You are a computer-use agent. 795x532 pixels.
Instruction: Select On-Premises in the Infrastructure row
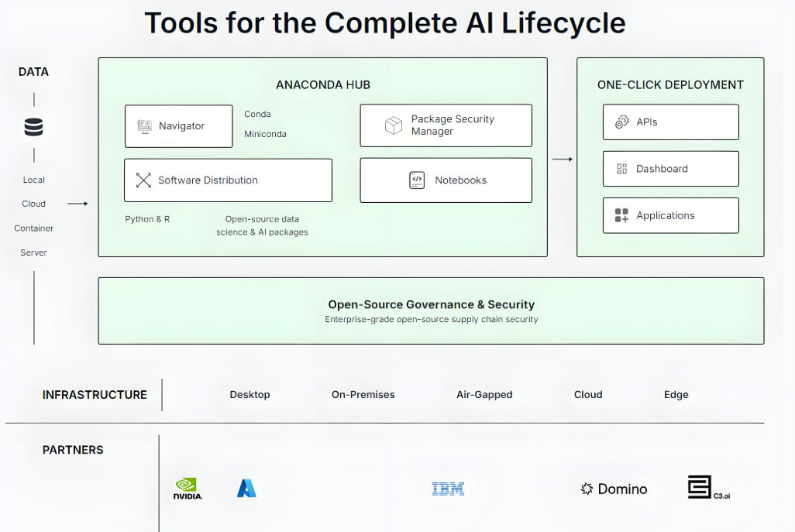tap(363, 395)
